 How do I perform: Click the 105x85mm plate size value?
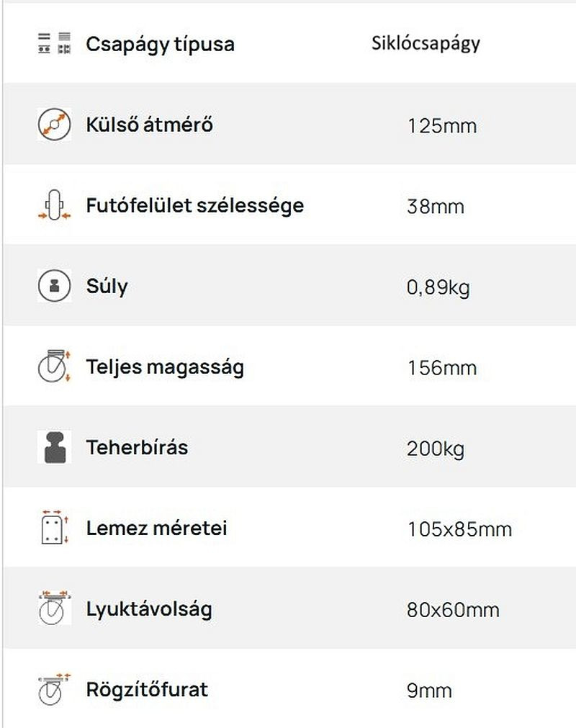(x=459, y=530)
